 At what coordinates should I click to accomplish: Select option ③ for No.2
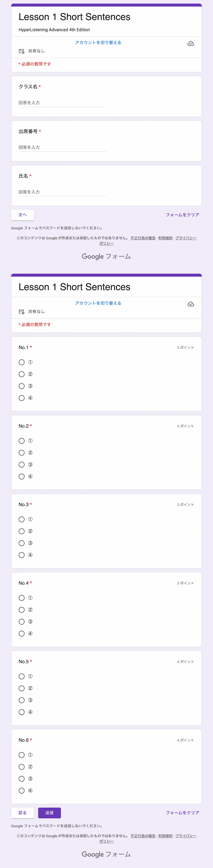coord(22,465)
